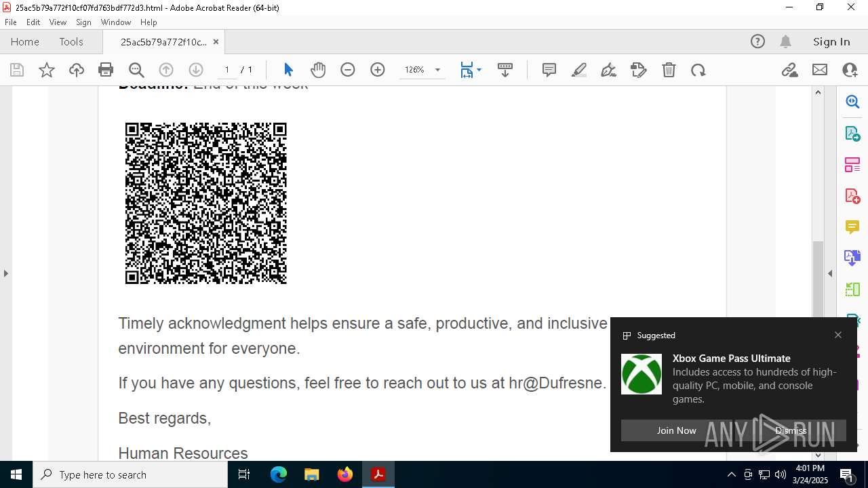Open the Comment tool in right pane
This screenshot has width=868, height=488.
pos(852,226)
